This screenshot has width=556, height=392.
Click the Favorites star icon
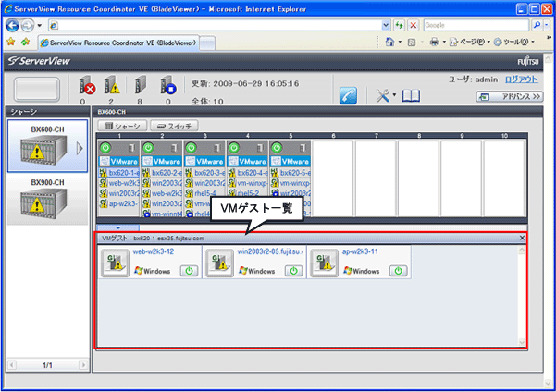tap(10, 42)
